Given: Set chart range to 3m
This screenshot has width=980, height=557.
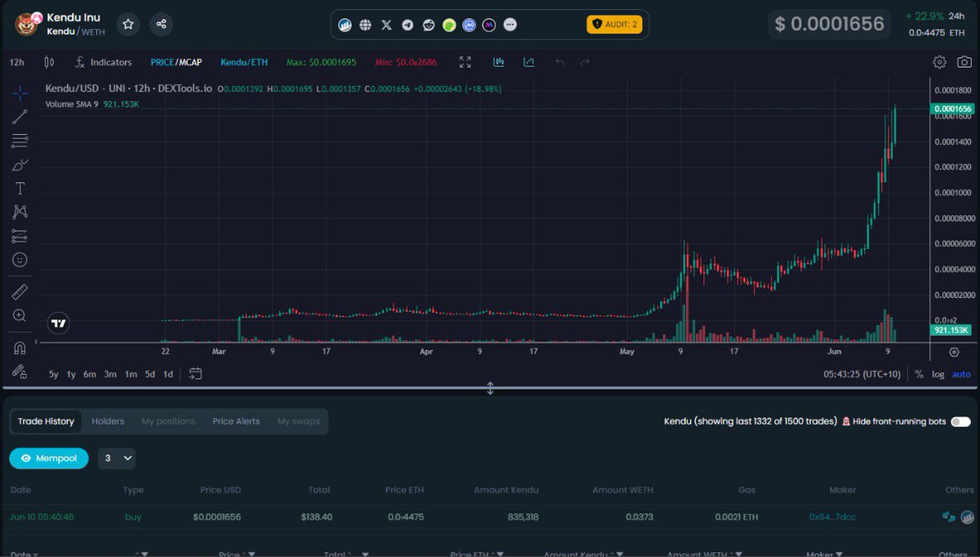Looking at the screenshot, I should [x=110, y=374].
